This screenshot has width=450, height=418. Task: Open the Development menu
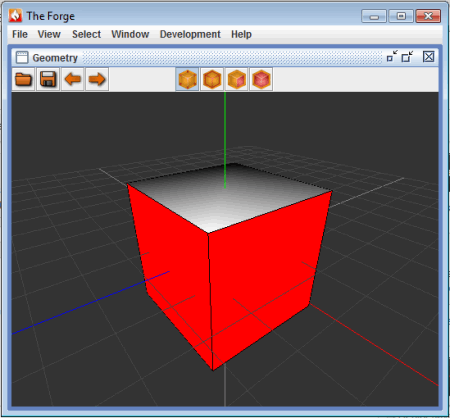(190, 34)
